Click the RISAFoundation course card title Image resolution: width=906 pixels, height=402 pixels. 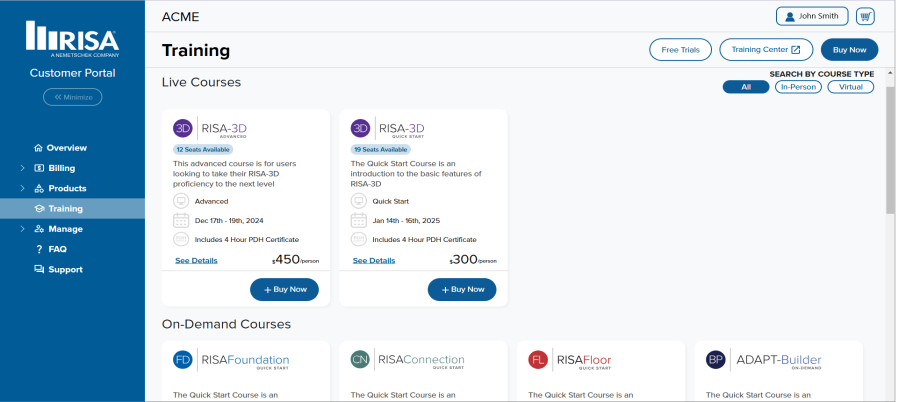click(x=245, y=361)
